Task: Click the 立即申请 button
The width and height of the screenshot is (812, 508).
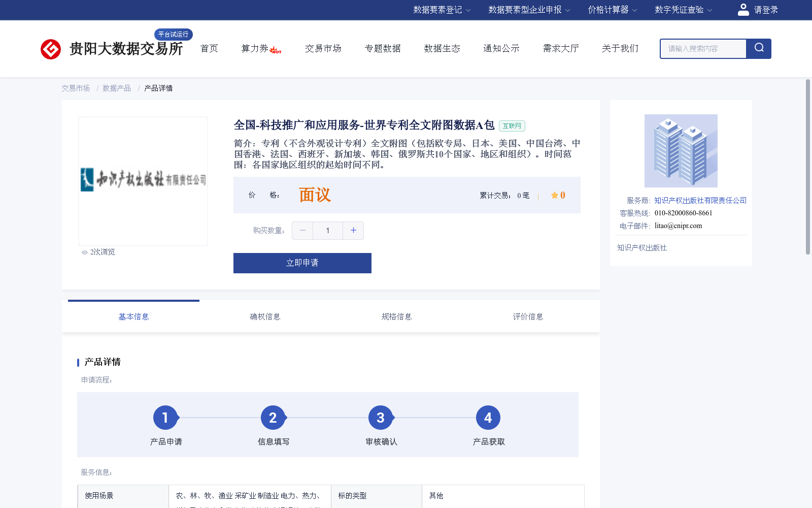Action: click(x=302, y=263)
